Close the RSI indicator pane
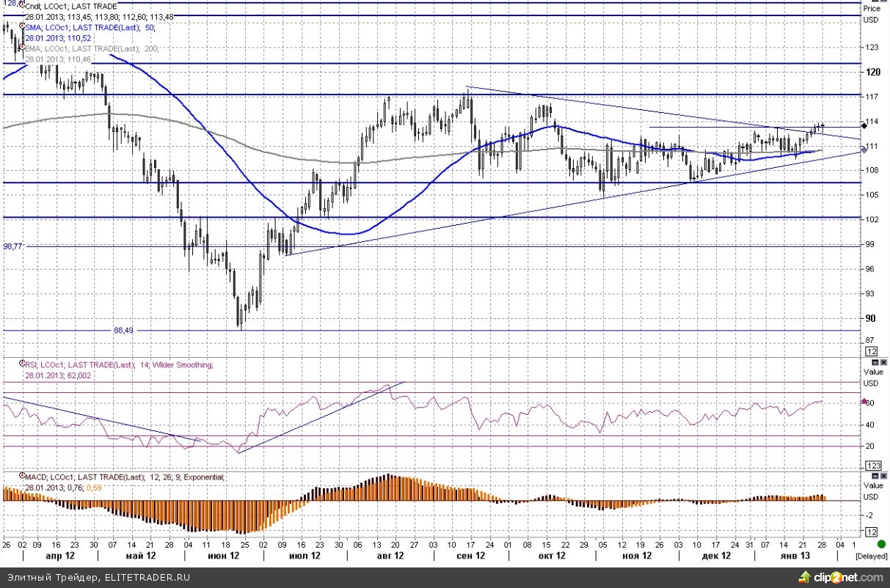890x588 pixels. 883,362
